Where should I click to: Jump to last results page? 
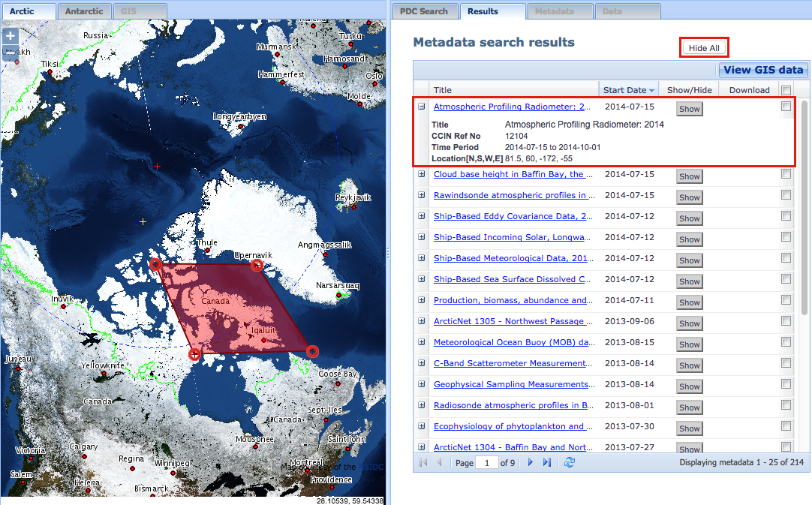(547, 462)
